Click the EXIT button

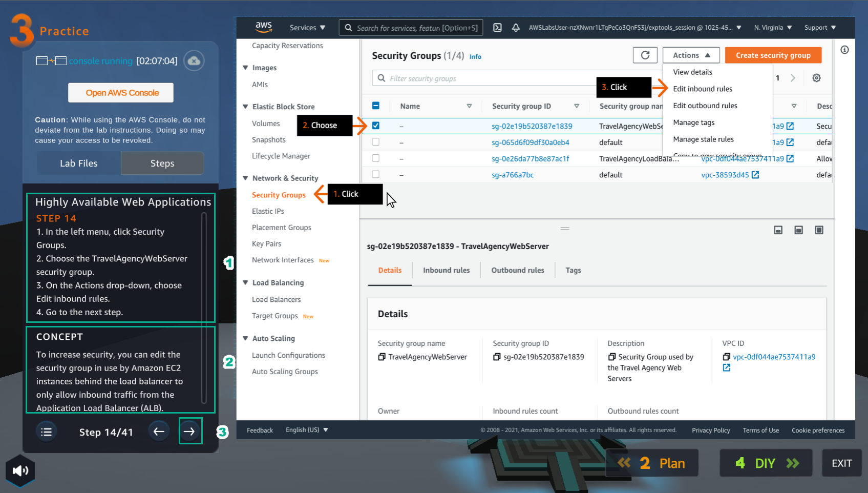[x=841, y=463]
